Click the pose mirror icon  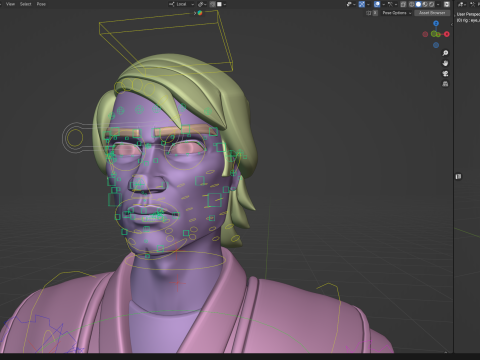(369, 13)
